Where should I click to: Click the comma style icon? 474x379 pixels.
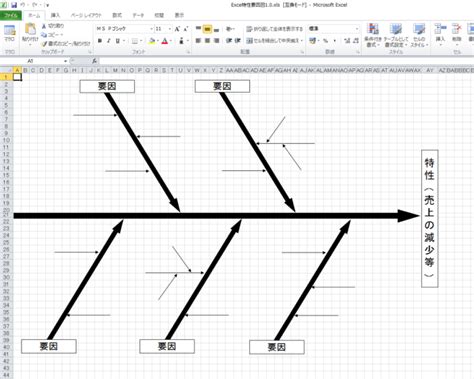click(x=335, y=41)
